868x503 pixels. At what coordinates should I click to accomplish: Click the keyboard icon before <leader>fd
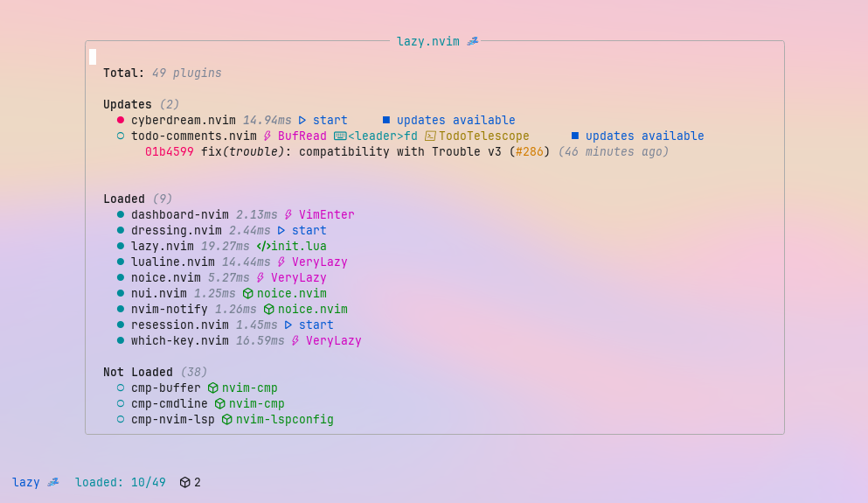click(x=340, y=136)
